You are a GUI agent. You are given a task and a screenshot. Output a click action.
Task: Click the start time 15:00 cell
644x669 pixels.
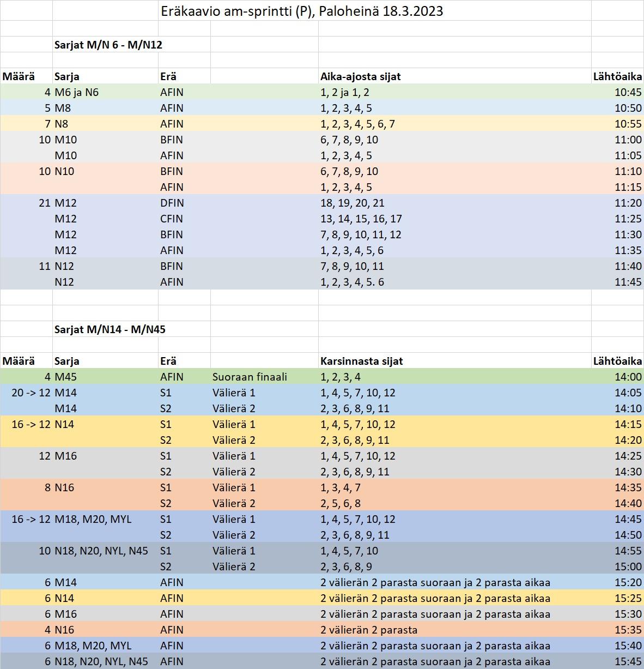point(628,566)
